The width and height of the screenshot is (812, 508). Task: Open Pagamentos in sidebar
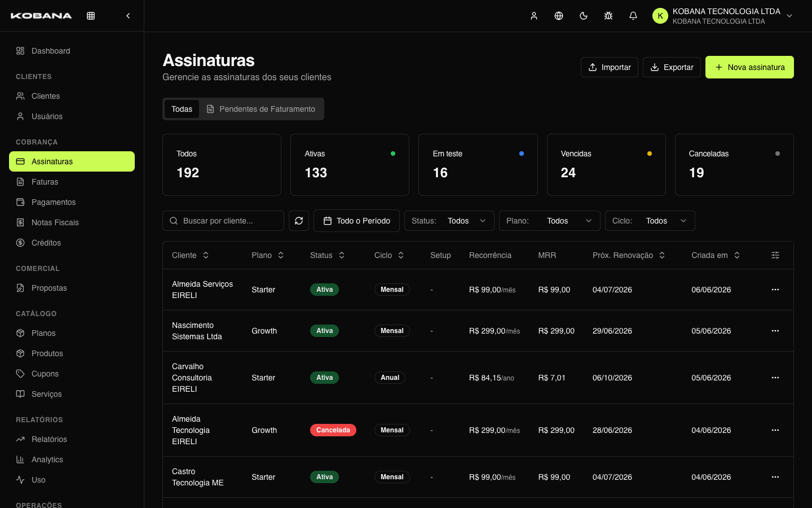click(x=72, y=202)
